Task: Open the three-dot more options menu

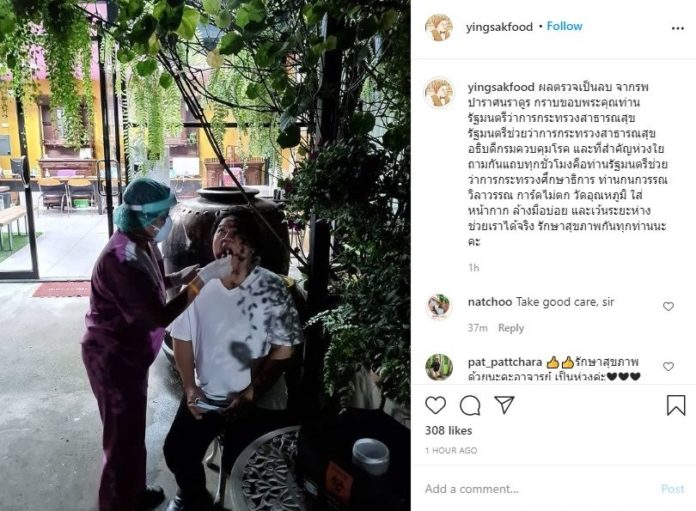Action: (x=677, y=28)
